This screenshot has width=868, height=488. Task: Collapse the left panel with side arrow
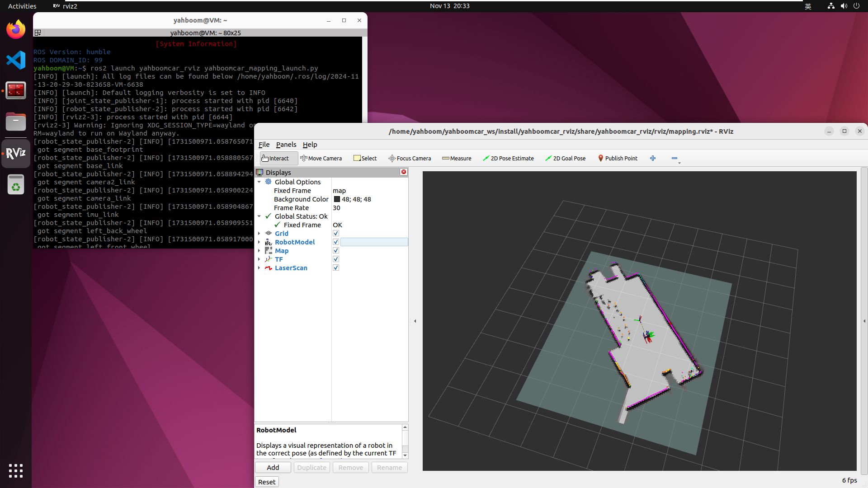coord(415,321)
